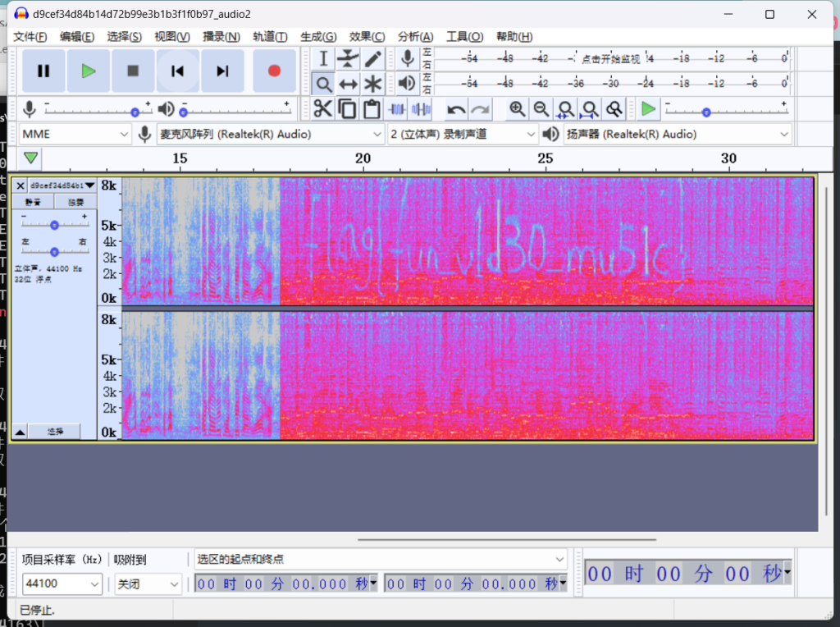This screenshot has width=840, height=627.
Task: Choose the Time Shift tool
Action: pos(349,84)
